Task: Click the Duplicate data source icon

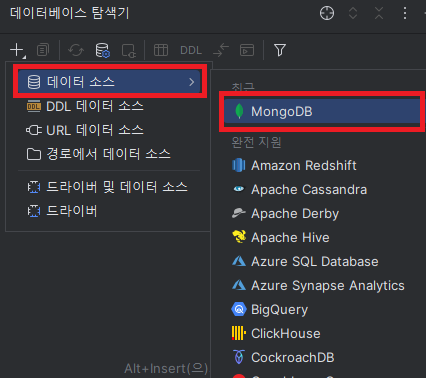Action: tap(43, 50)
